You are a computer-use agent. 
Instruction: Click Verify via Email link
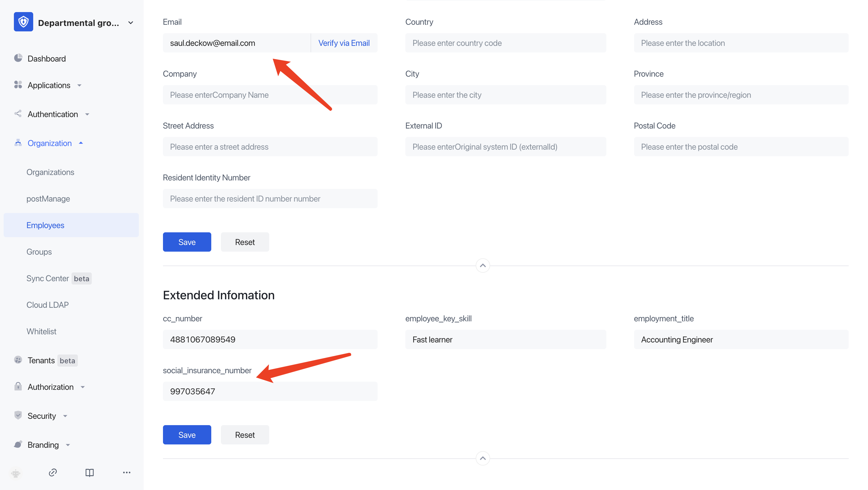point(344,43)
